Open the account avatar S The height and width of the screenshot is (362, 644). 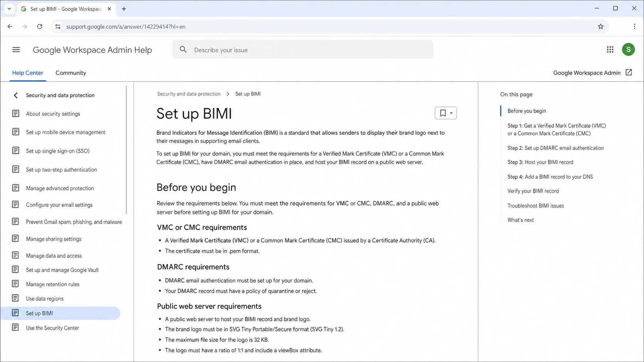pos(628,49)
